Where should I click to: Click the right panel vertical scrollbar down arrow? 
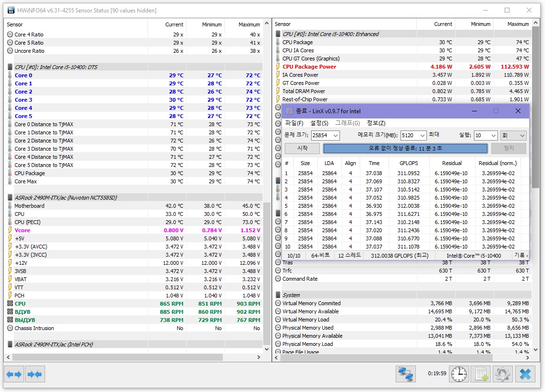click(535, 350)
